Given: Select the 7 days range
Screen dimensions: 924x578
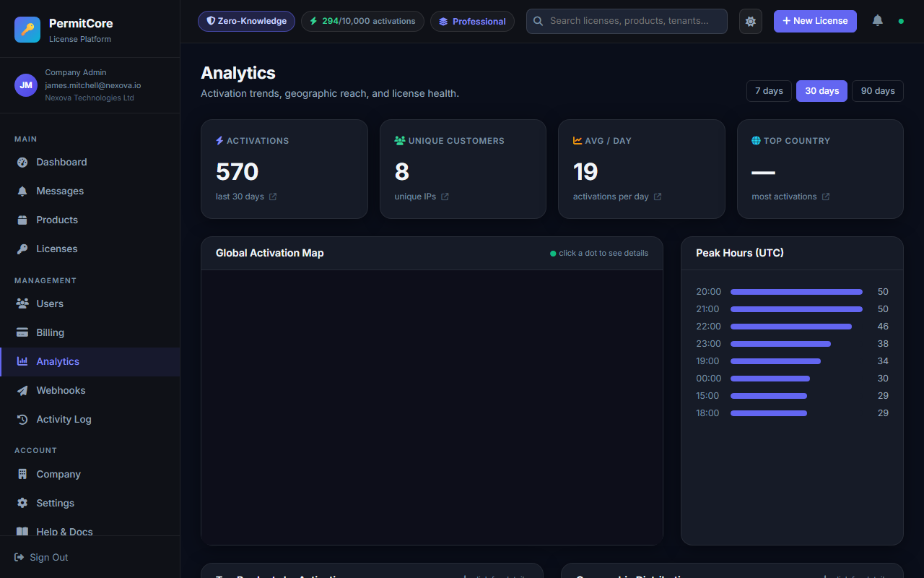Looking at the screenshot, I should point(769,91).
